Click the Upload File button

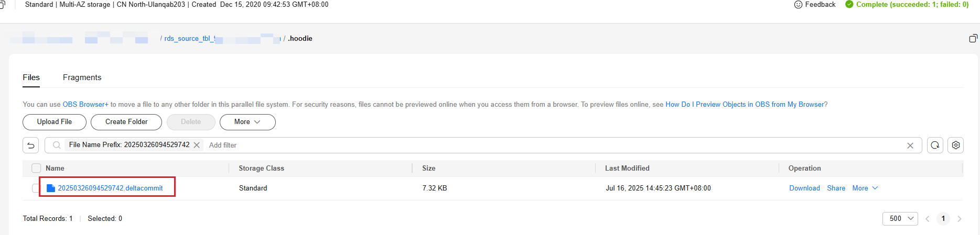click(x=55, y=122)
